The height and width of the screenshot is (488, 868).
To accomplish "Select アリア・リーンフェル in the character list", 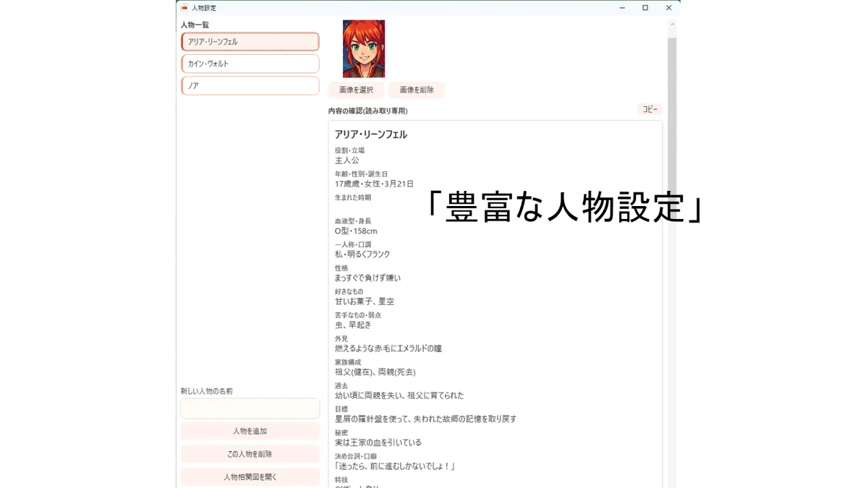I will (250, 42).
